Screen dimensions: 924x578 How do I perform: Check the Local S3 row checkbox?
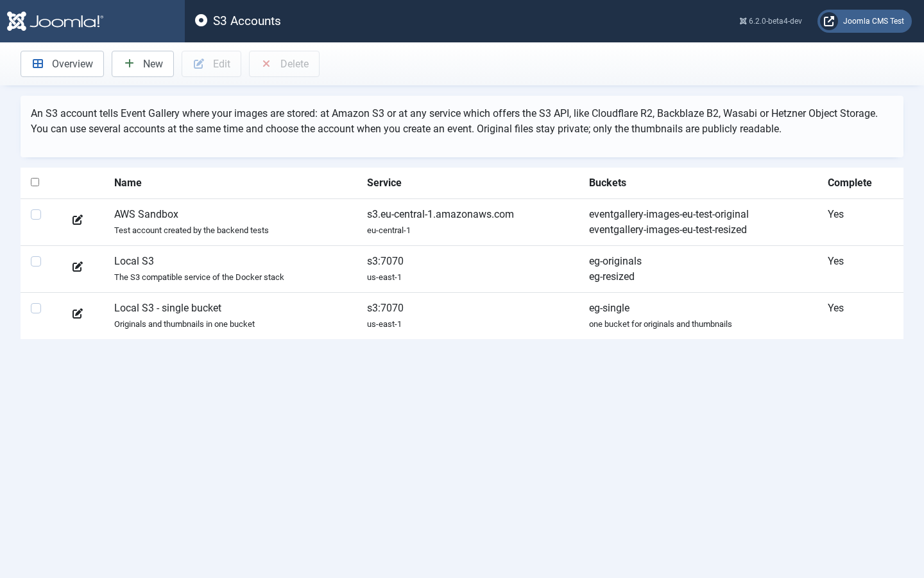click(x=36, y=261)
